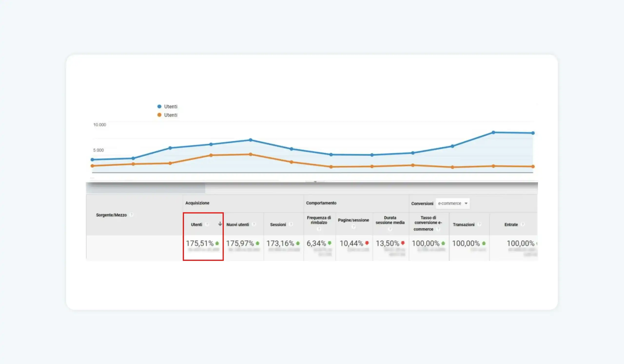Click the Sorgente/Mezzo dimension header
Viewport: 624px width, 364px height.
(111, 215)
